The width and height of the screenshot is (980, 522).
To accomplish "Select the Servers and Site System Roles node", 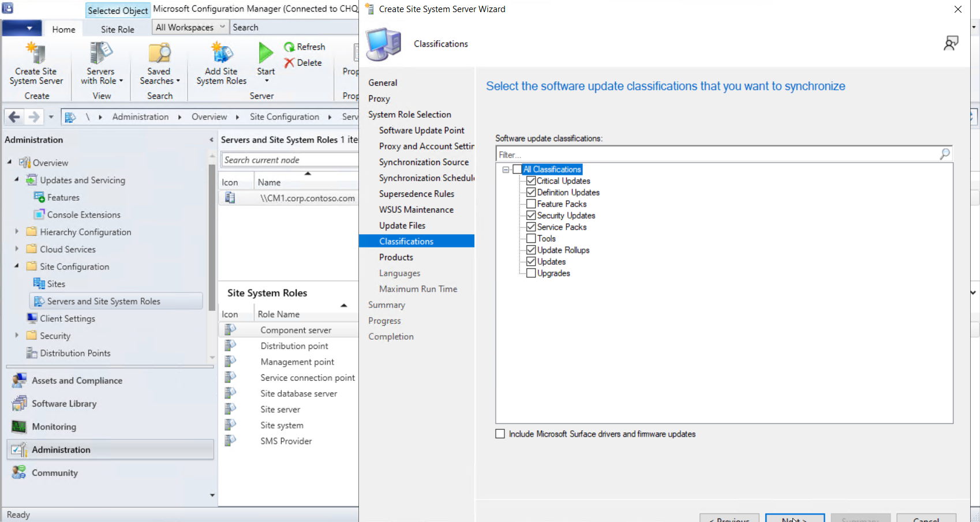I will (115, 301).
